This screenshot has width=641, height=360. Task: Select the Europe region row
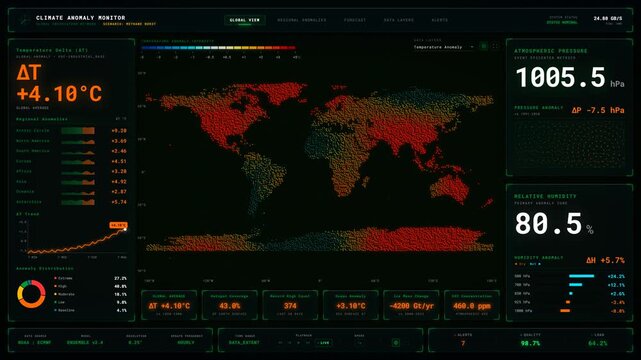point(71,161)
